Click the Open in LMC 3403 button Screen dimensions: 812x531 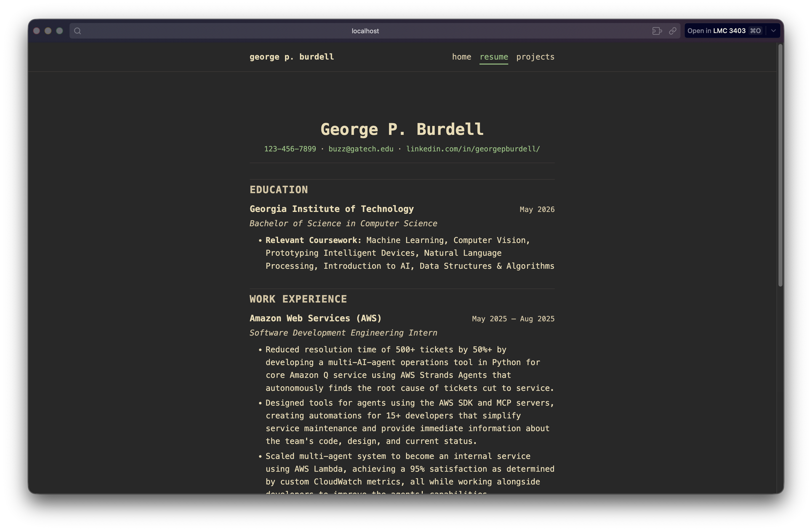coord(716,31)
